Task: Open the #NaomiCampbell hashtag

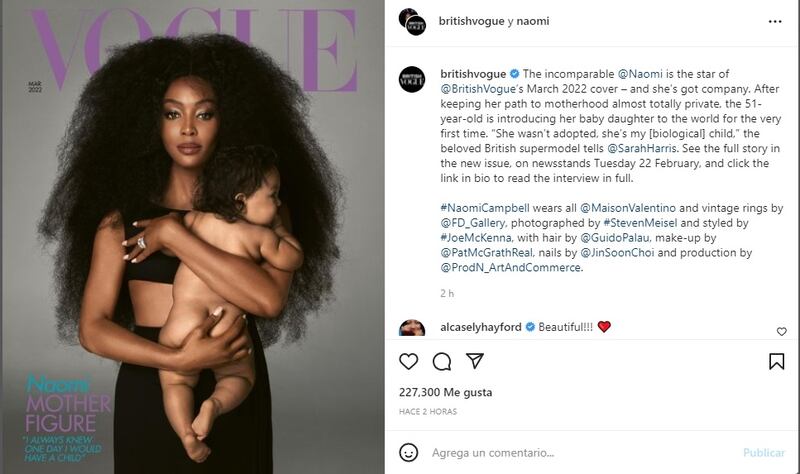Action: 485,208
